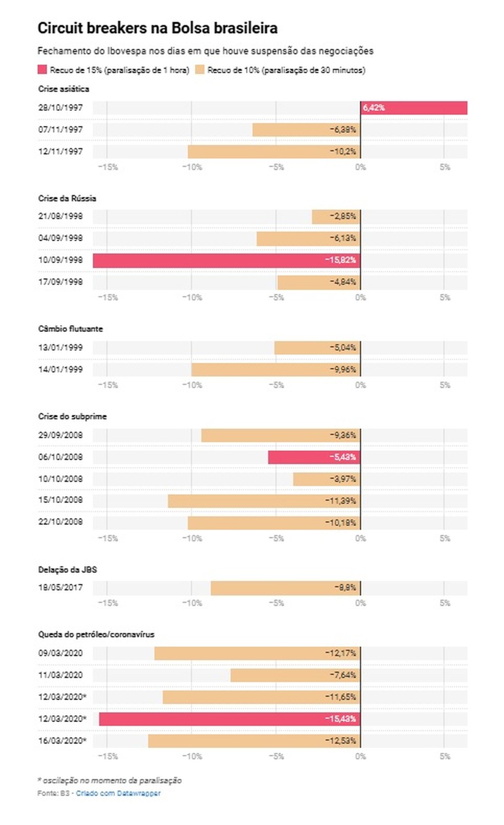
Task: Click the red 15% legend color swatch
Action: click(43, 70)
